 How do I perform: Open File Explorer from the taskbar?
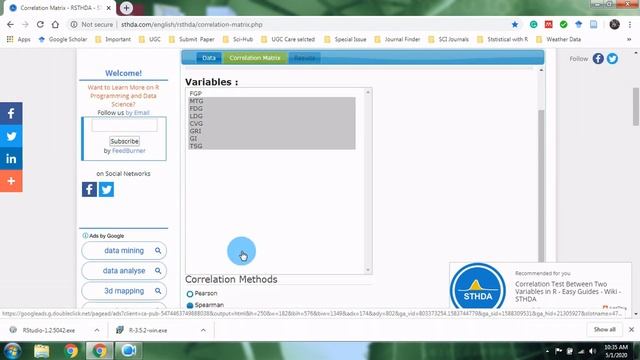tap(41, 351)
